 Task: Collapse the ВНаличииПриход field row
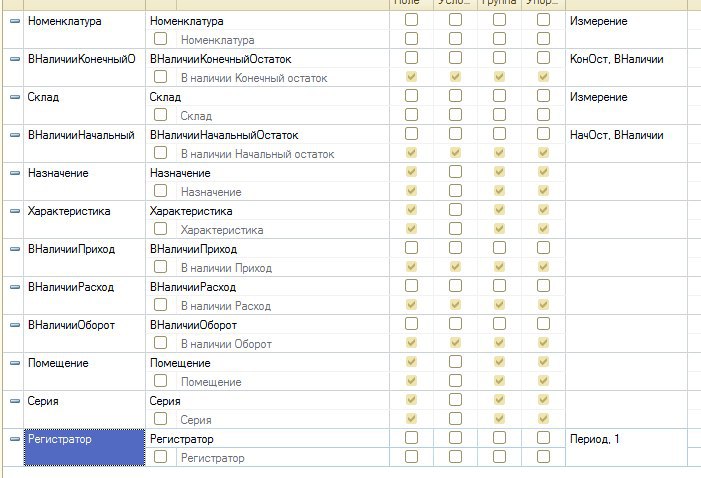coord(15,250)
